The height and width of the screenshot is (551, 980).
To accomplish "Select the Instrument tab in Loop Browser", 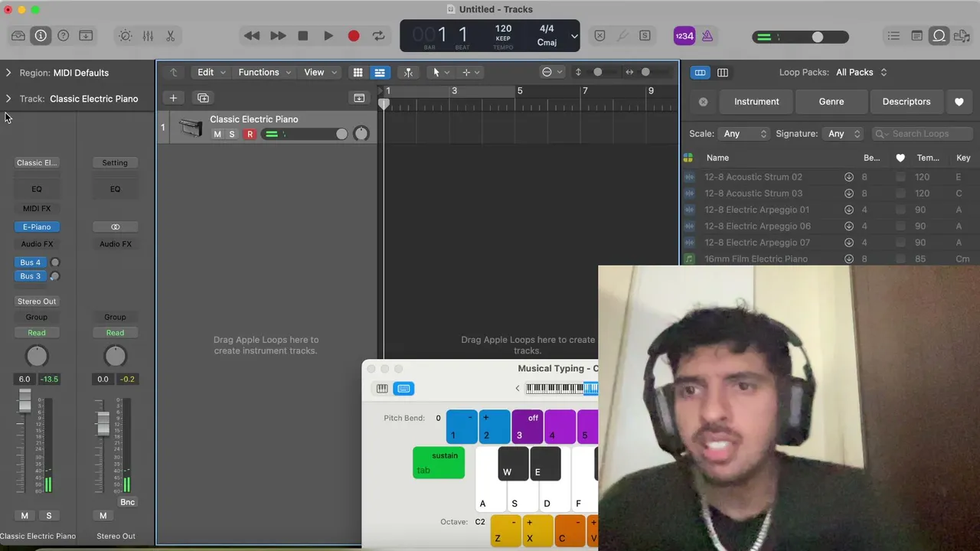I will pos(756,102).
